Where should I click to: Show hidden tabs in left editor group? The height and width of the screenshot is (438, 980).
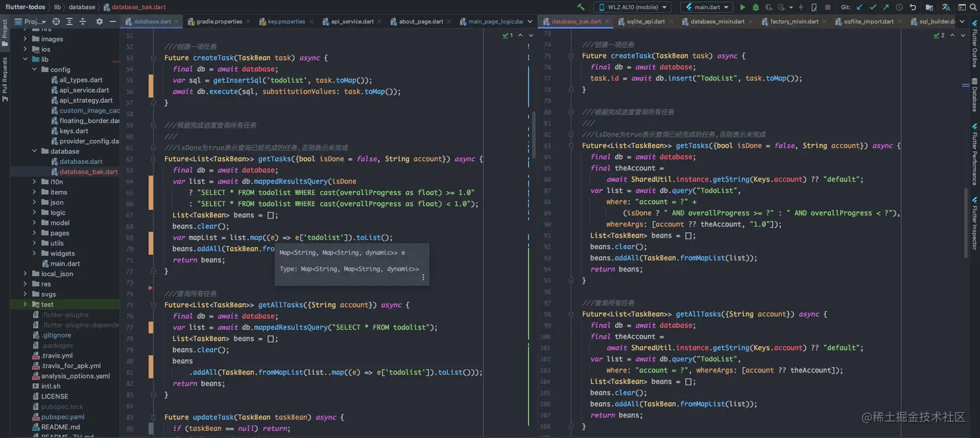point(530,21)
